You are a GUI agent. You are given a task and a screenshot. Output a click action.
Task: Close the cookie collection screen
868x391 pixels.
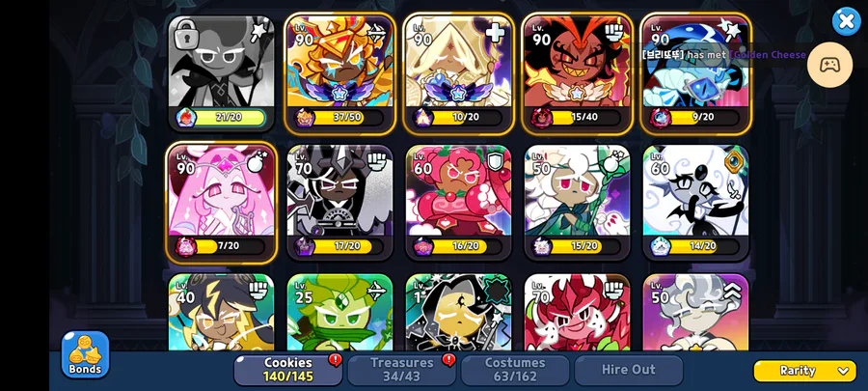click(x=846, y=21)
